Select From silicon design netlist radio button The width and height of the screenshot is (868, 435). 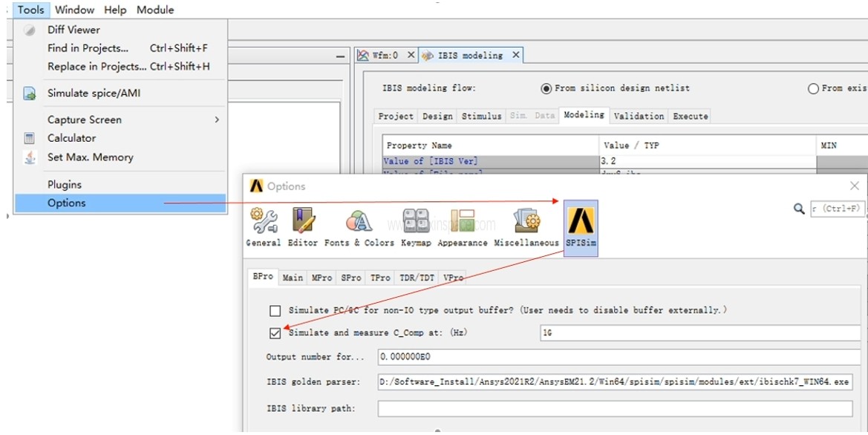click(546, 88)
